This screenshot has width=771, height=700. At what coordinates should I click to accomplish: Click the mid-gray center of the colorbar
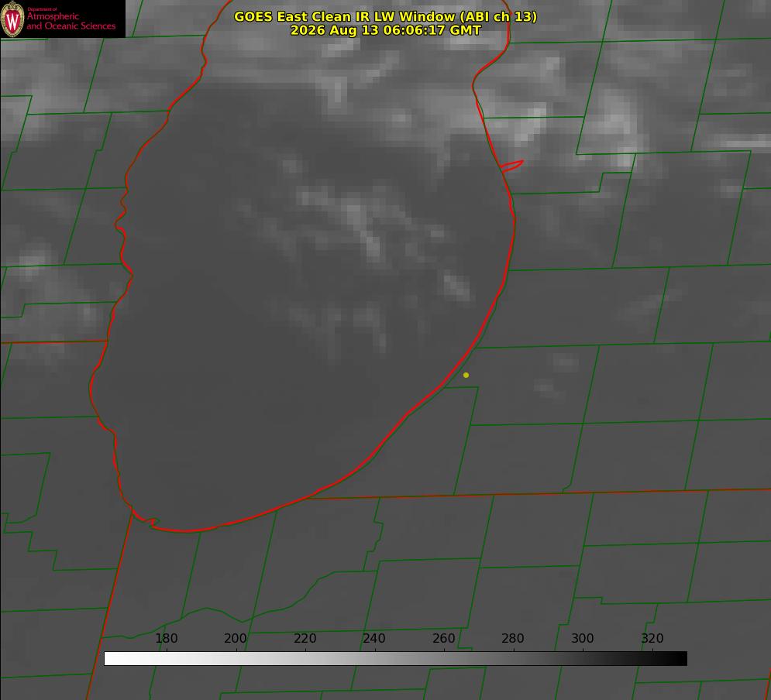(x=395, y=659)
